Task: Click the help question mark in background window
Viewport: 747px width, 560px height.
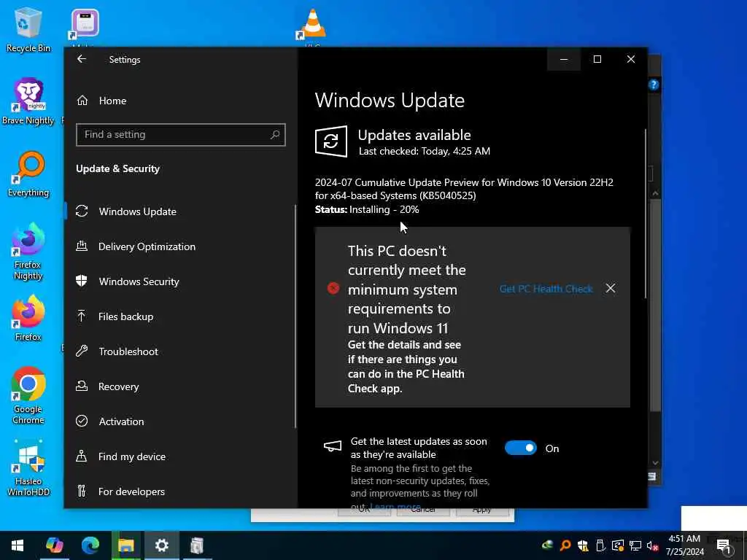Action: [x=654, y=85]
